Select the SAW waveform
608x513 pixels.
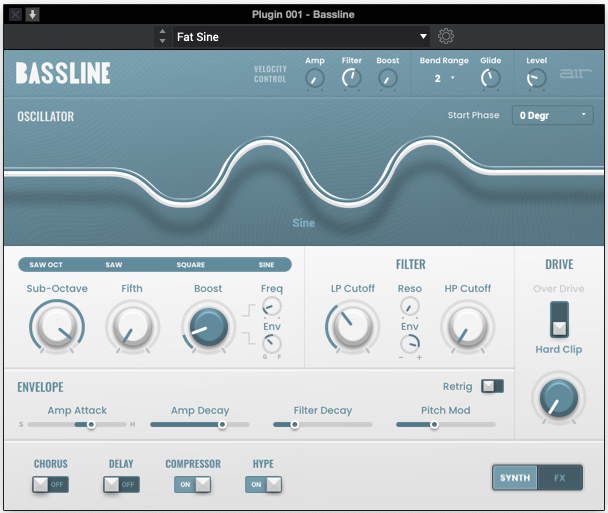click(114, 265)
